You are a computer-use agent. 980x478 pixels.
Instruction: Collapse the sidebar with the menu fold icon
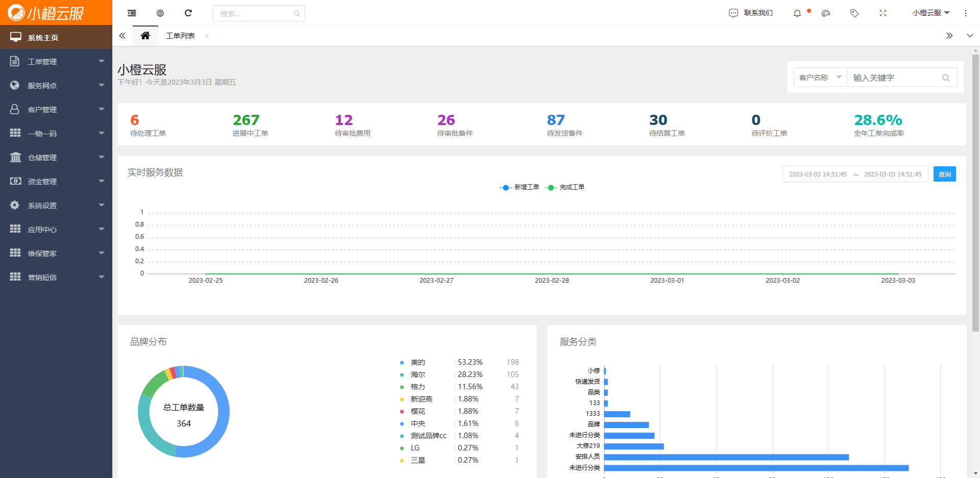click(x=132, y=13)
